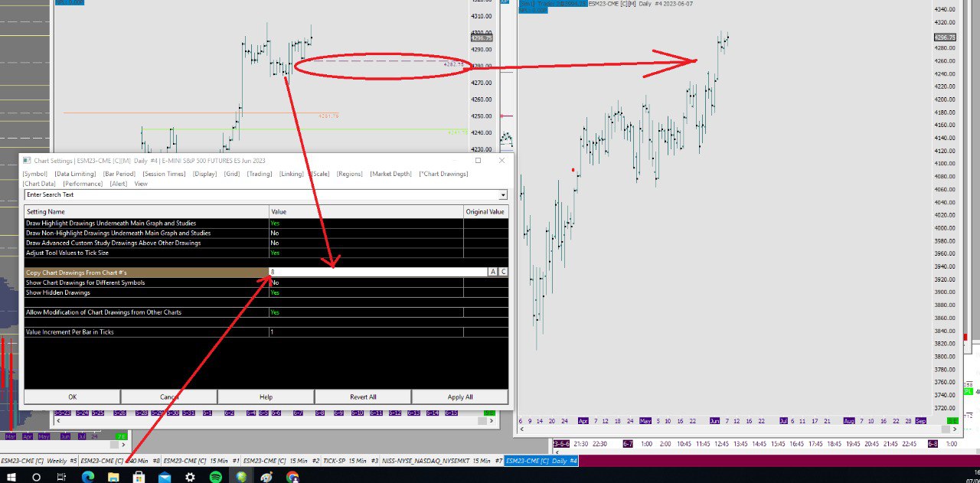Click the OK button

point(72,397)
